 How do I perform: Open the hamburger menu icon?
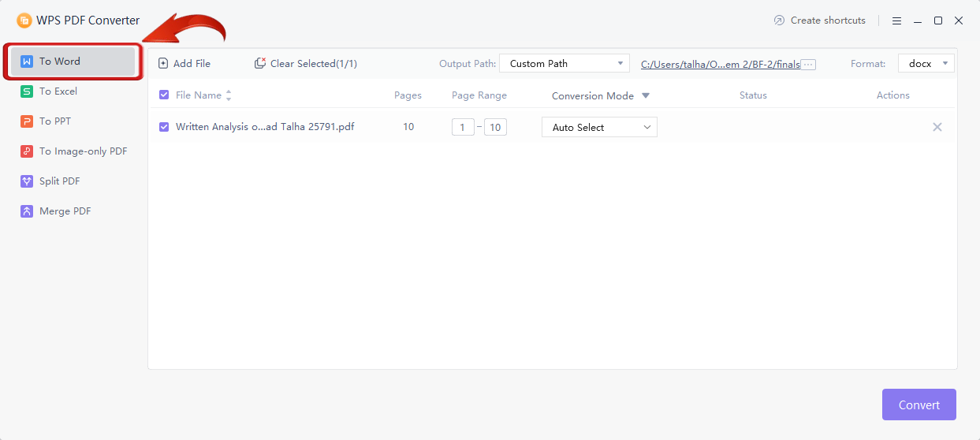pyautogui.click(x=897, y=21)
